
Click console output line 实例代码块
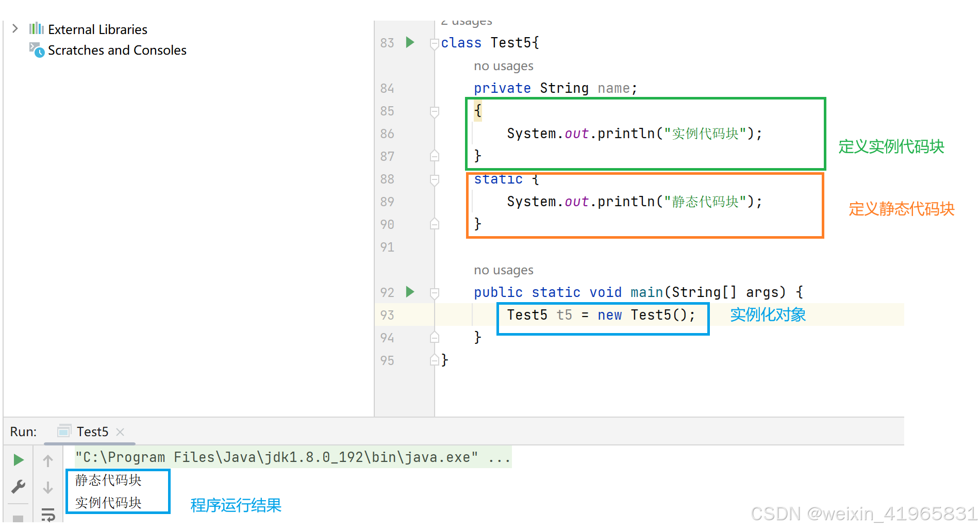click(108, 503)
